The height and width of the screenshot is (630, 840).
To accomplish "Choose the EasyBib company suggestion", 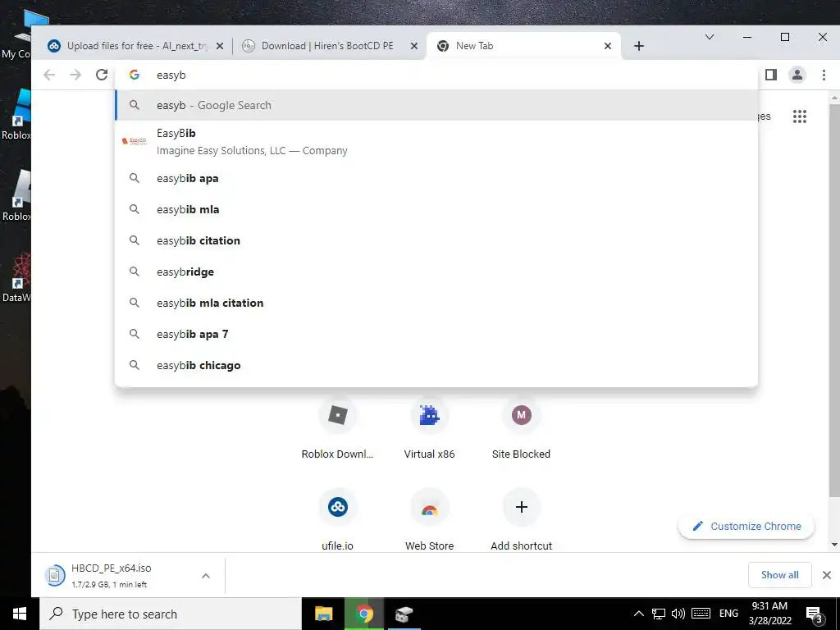I will (x=436, y=141).
